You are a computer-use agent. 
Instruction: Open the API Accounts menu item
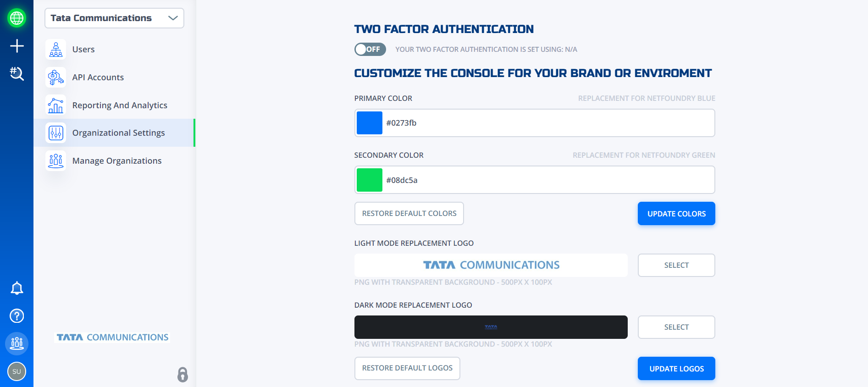click(114, 77)
